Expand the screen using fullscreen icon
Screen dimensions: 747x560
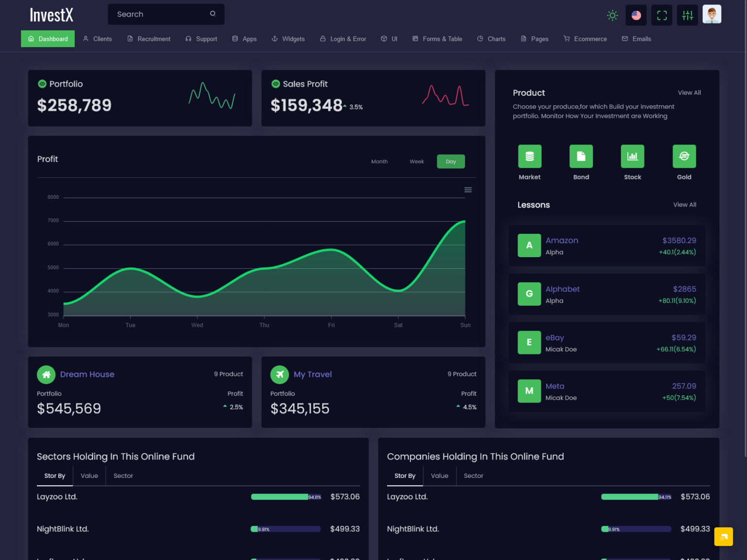click(x=661, y=15)
